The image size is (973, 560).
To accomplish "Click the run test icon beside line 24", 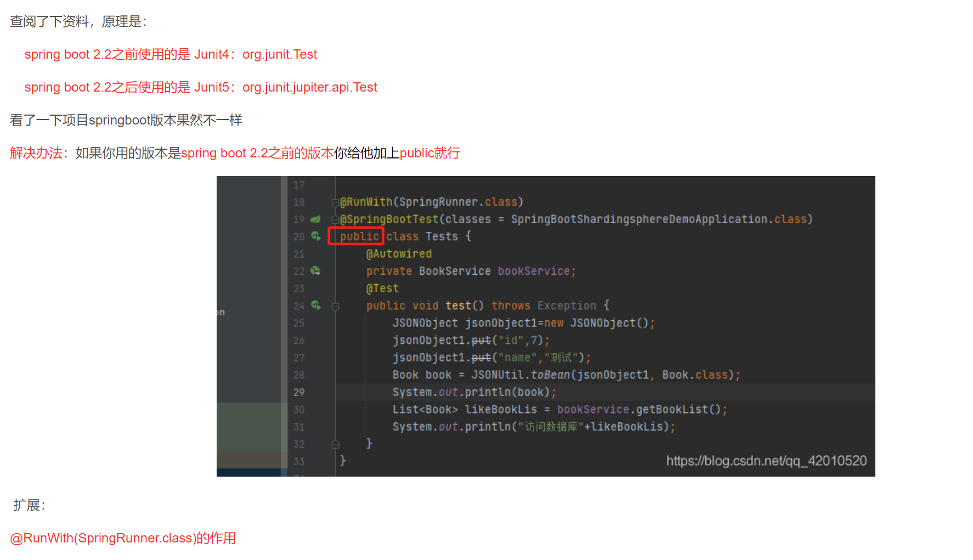I will click(x=316, y=305).
